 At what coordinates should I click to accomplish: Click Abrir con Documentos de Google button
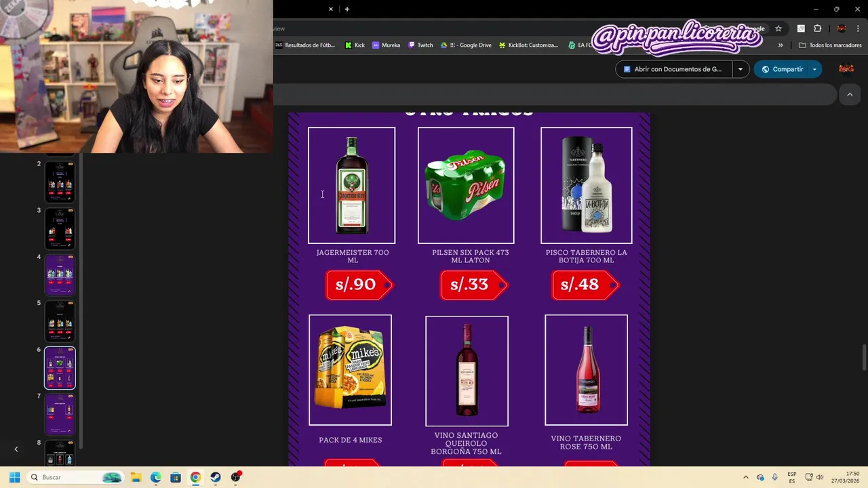[674, 69]
